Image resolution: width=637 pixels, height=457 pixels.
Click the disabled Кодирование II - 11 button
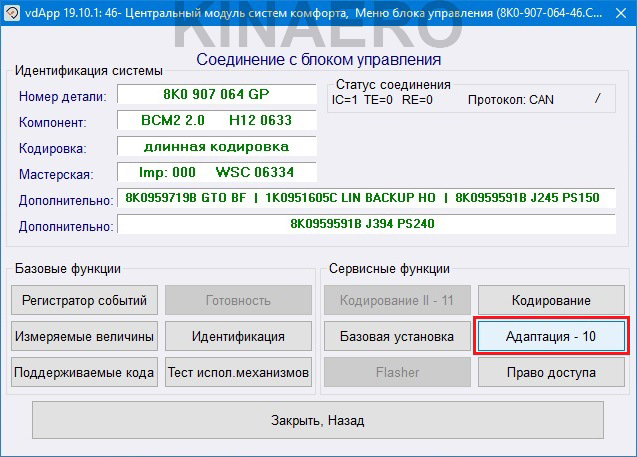[x=397, y=300]
